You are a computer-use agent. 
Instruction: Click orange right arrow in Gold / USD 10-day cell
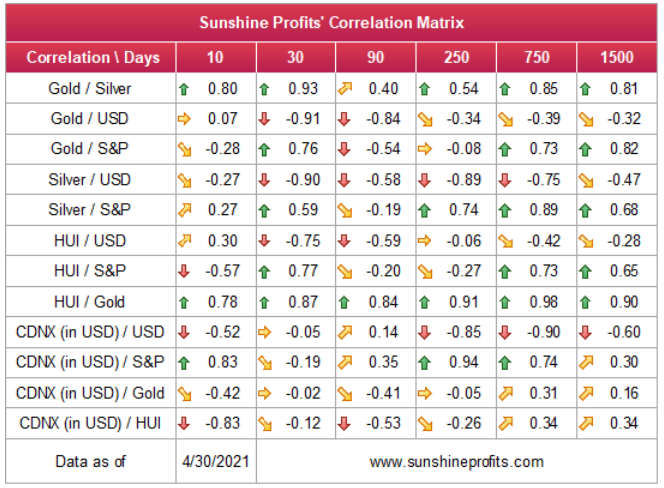click(x=184, y=119)
